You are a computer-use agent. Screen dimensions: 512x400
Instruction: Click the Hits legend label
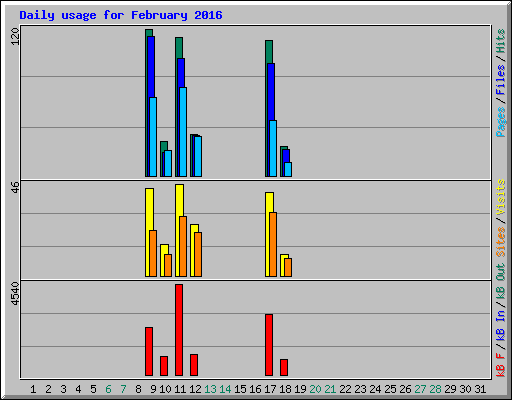click(501, 41)
